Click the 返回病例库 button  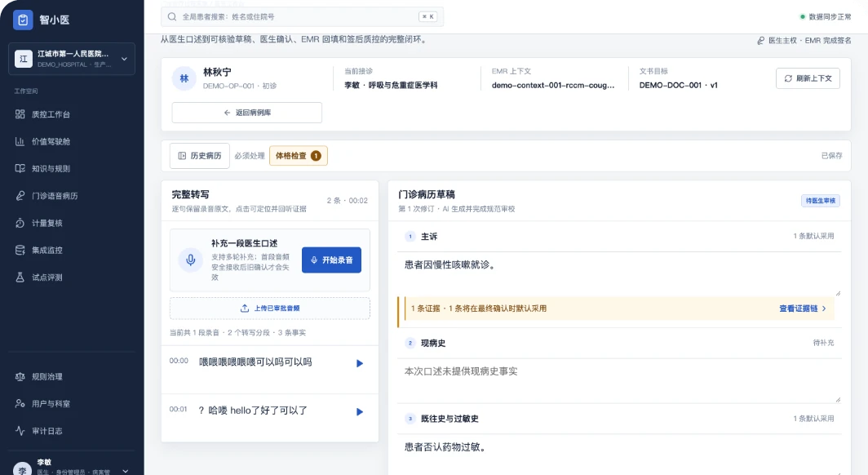click(x=247, y=113)
